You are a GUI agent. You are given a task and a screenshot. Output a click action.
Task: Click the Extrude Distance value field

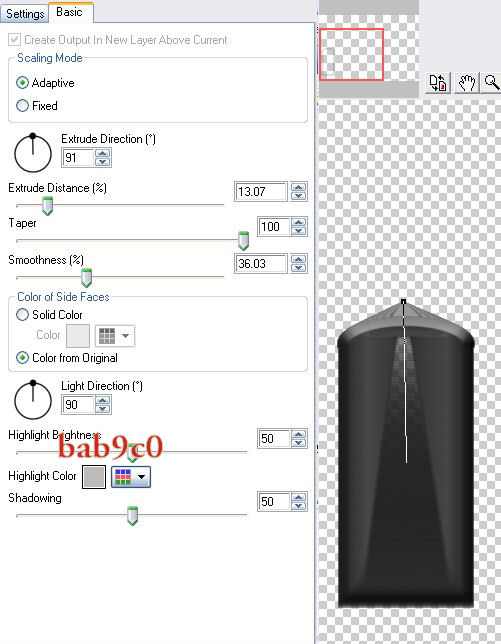(x=260, y=191)
